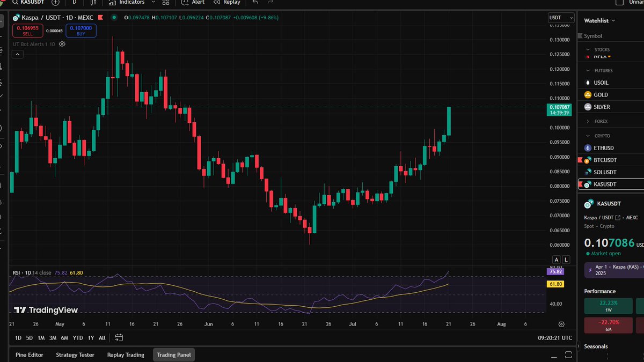Viewport: 644px width, 362px height.
Task: Add a symbol to compare with plus icon
Action: coord(56,2)
